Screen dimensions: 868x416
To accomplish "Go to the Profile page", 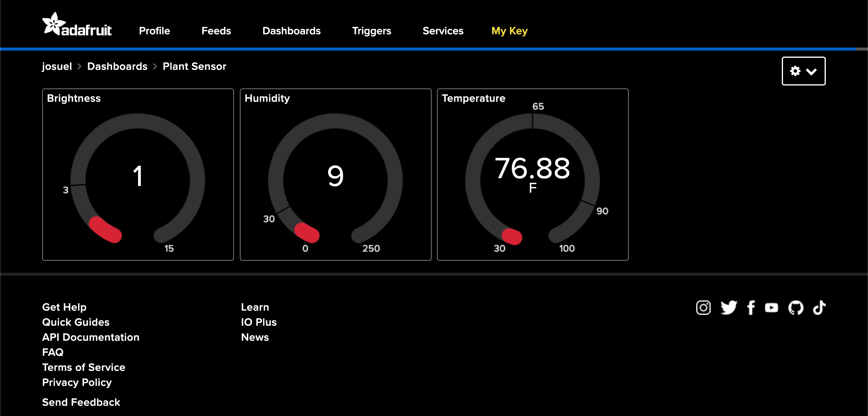I will pyautogui.click(x=154, y=31).
